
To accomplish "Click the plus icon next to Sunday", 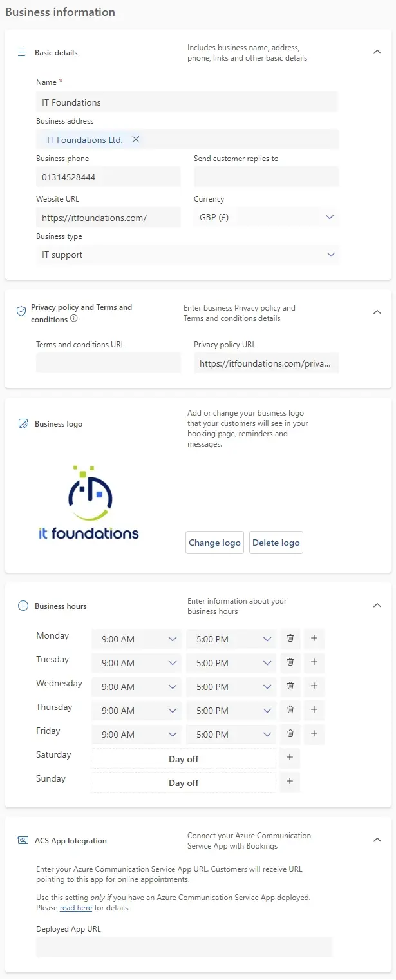I will (290, 782).
